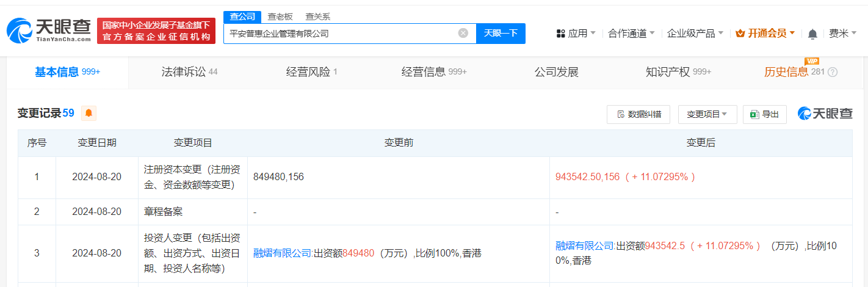Click the 天眼一下 search button
Image resolution: width=868 pixels, height=287 pixels.
(501, 33)
